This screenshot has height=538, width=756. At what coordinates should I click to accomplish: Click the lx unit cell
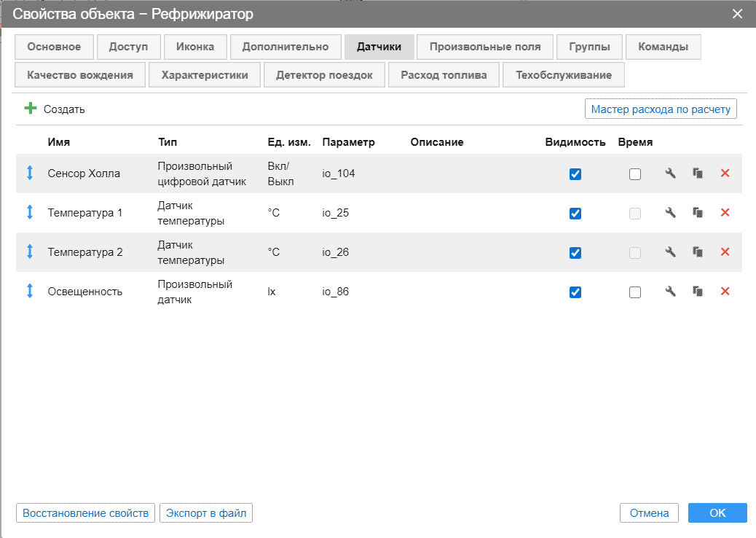click(x=272, y=292)
